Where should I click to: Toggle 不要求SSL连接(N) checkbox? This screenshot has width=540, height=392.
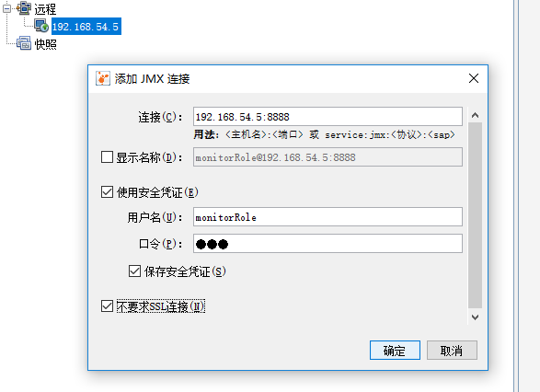107,306
